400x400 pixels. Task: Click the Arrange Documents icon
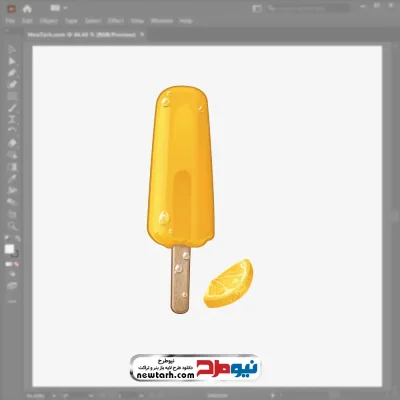tap(55, 8)
